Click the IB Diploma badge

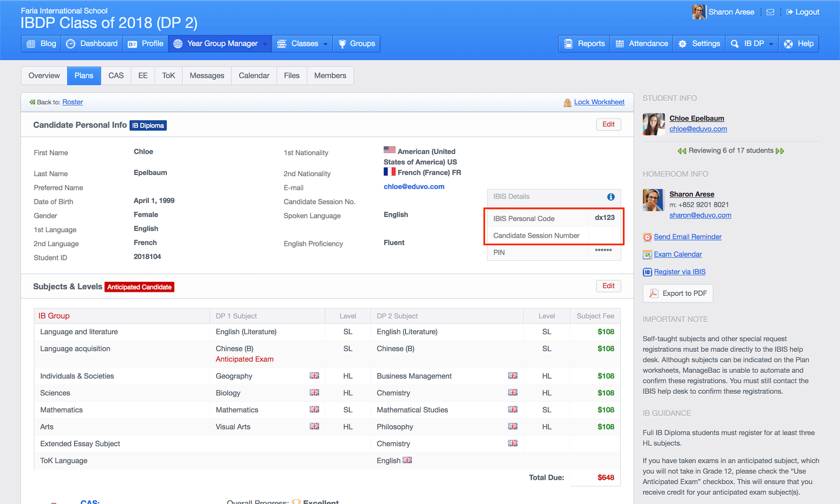(x=148, y=126)
